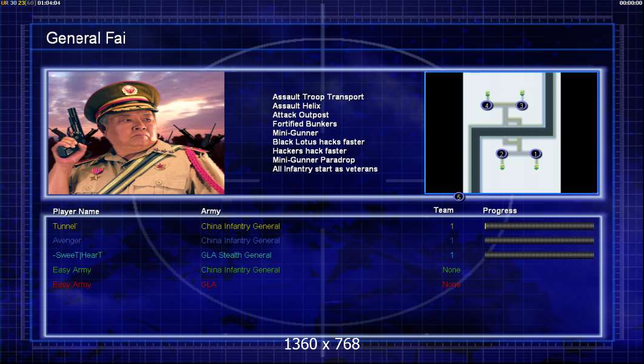Click Attack Outpost ability text

[301, 115]
